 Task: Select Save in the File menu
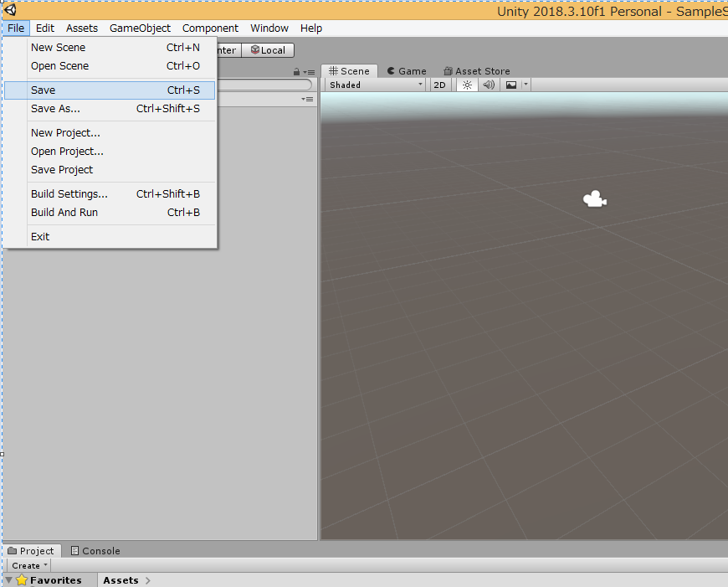pyautogui.click(x=110, y=90)
